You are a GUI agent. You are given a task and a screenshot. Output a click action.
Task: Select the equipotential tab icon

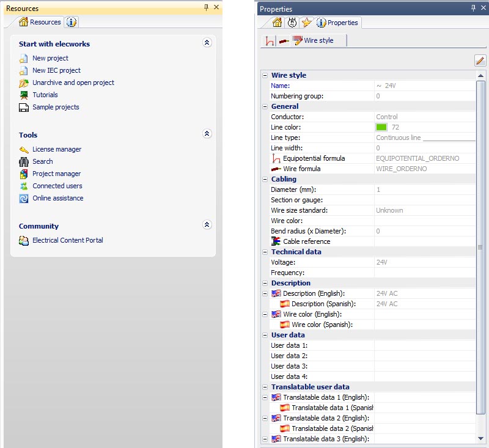(270, 40)
